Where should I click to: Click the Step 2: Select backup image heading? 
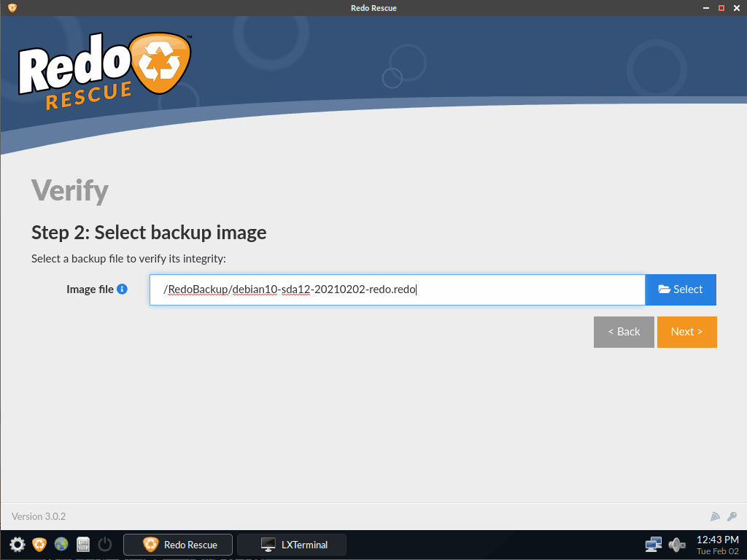click(149, 233)
